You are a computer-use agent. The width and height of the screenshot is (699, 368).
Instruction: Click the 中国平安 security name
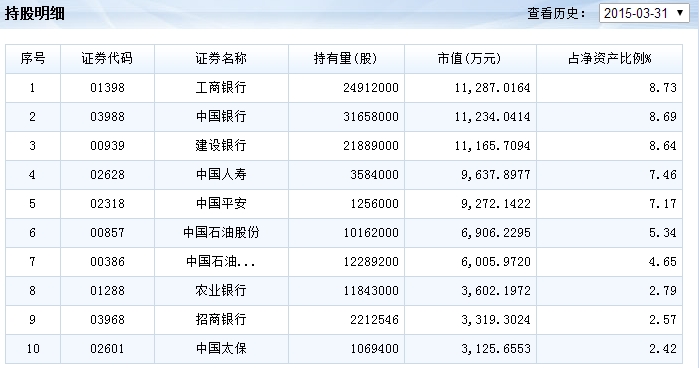tap(221, 203)
